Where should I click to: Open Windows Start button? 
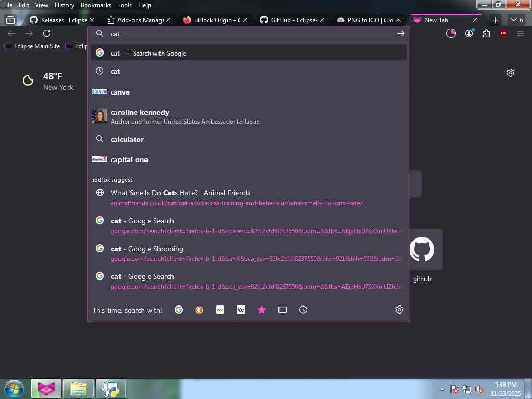pyautogui.click(x=14, y=389)
